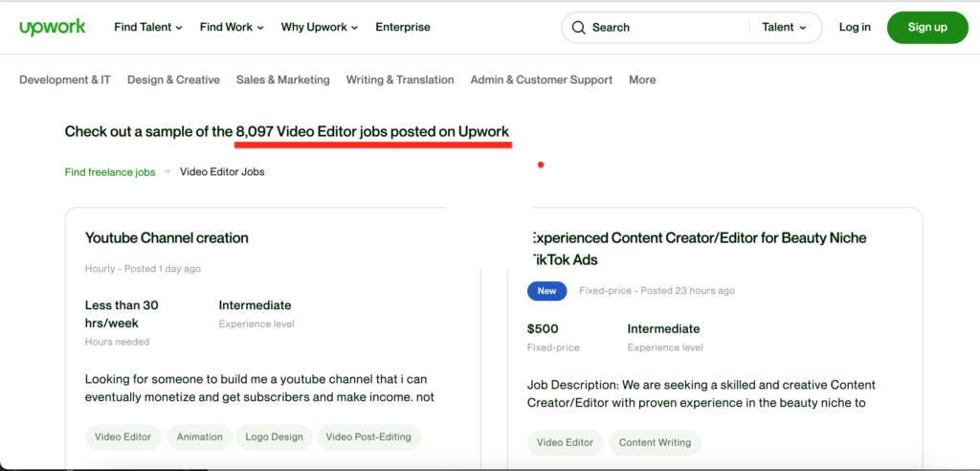Screen dimensions: 980x471
Task: Click the Log in link
Action: (x=855, y=27)
